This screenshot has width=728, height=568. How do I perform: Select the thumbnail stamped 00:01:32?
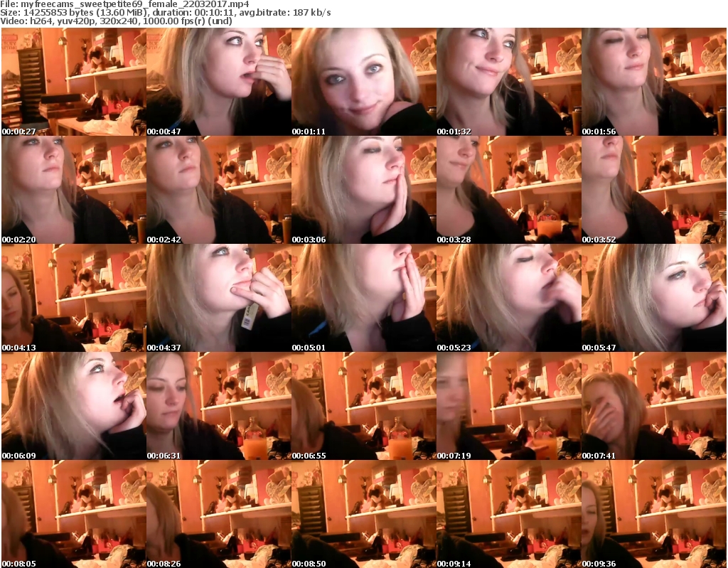509,82
